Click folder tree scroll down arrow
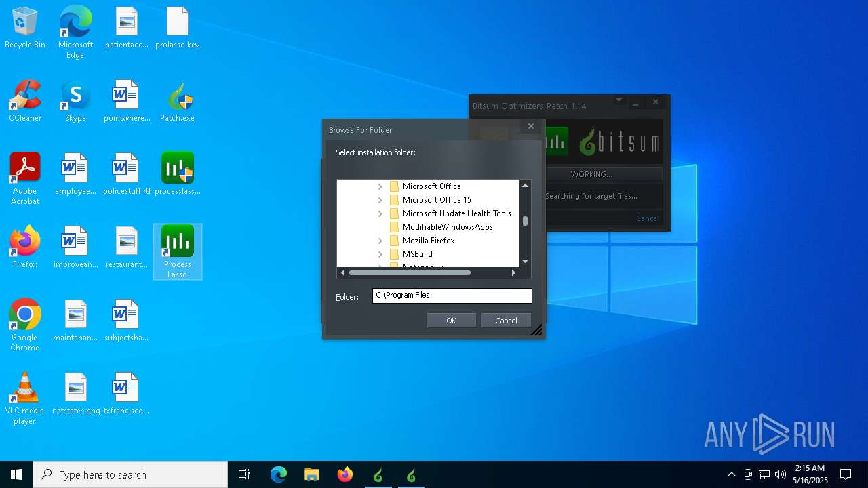 (x=525, y=261)
